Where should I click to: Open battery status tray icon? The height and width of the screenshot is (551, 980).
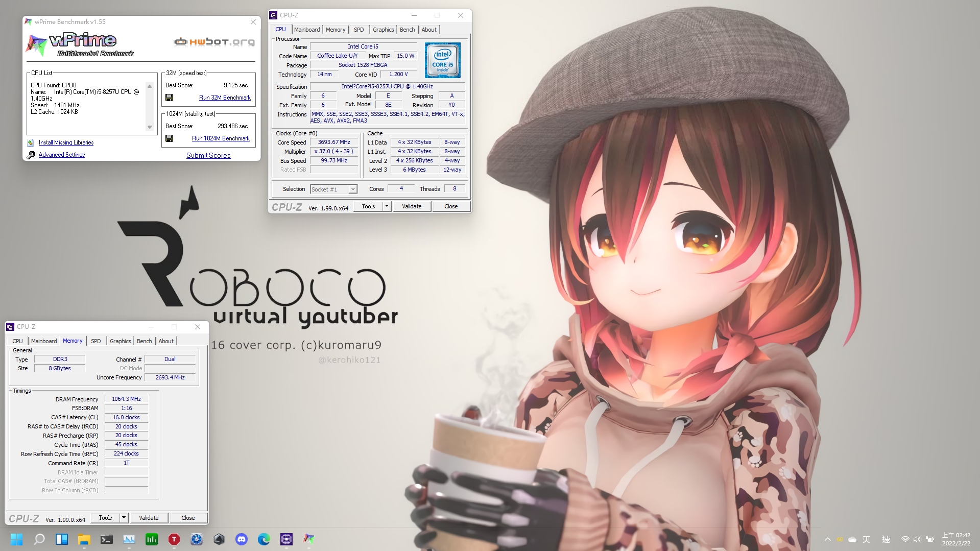click(930, 539)
